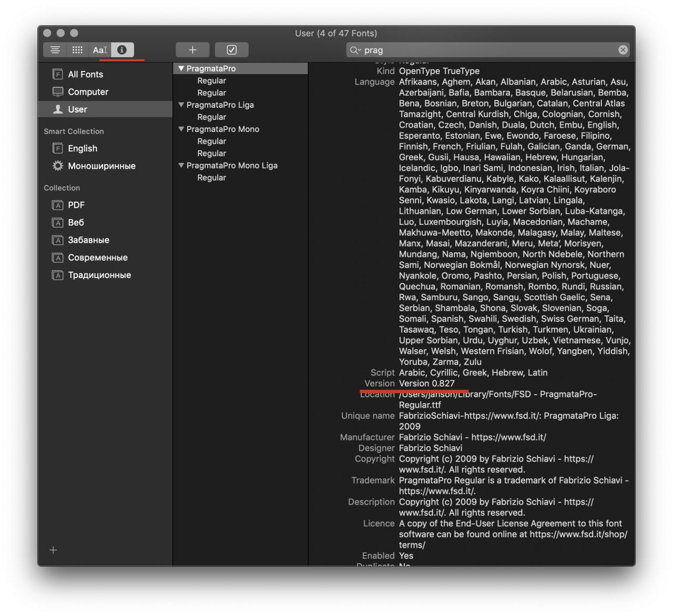The height and width of the screenshot is (616, 673).
Task: Open the English smart collection icon
Action: tap(58, 148)
